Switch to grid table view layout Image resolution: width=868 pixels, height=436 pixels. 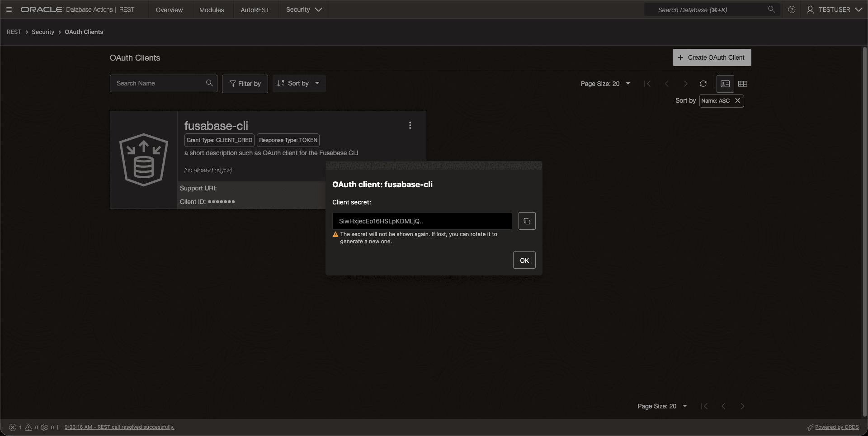pos(742,84)
